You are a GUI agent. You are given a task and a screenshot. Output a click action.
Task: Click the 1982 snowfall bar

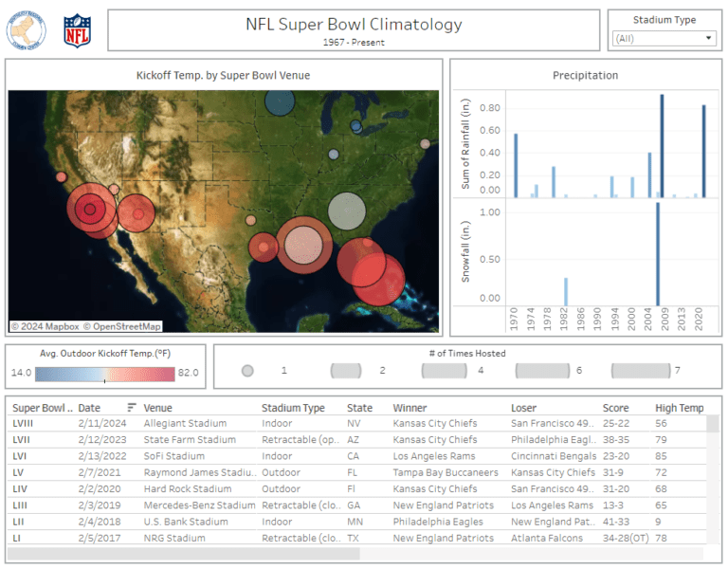click(x=566, y=292)
